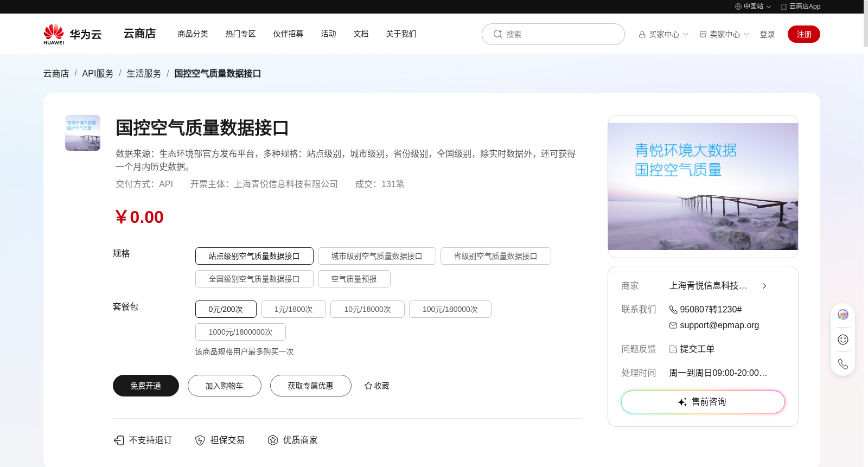Image resolution: width=868 pixels, height=467 pixels.
Task: Click API服务 in the breadcrumb
Action: click(98, 73)
